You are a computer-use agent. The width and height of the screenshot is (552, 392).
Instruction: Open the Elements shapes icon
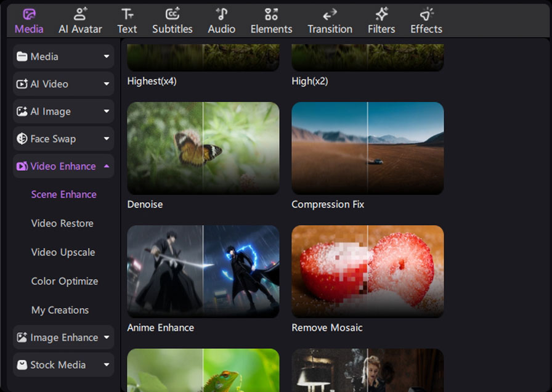point(272,14)
